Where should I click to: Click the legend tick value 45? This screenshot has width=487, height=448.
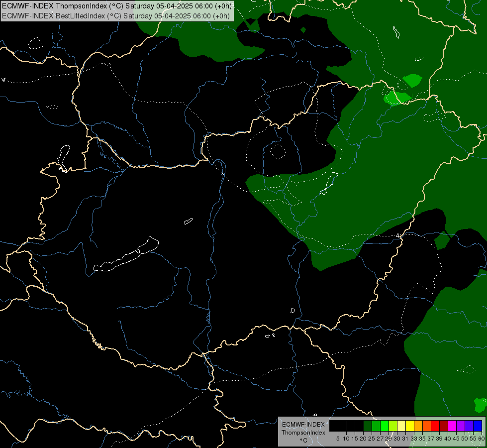pyautogui.click(x=456, y=439)
